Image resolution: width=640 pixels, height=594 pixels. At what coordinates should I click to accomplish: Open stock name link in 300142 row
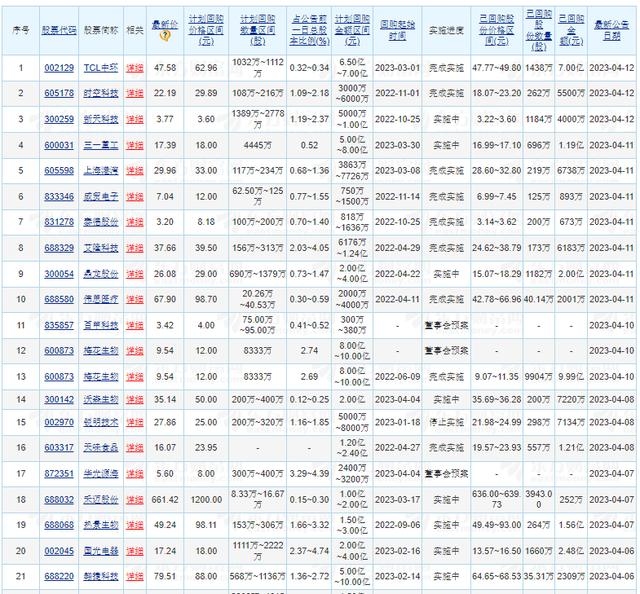101,399
